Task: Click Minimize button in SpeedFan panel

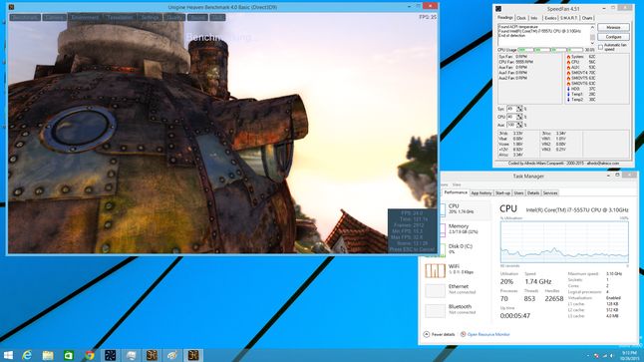Action: pos(613,27)
